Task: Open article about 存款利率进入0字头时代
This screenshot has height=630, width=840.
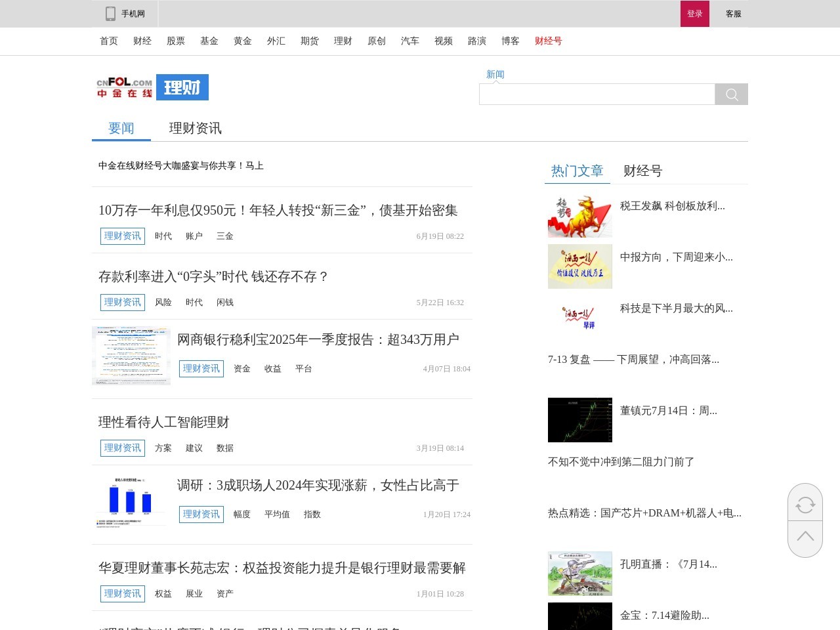Action: 213,277
